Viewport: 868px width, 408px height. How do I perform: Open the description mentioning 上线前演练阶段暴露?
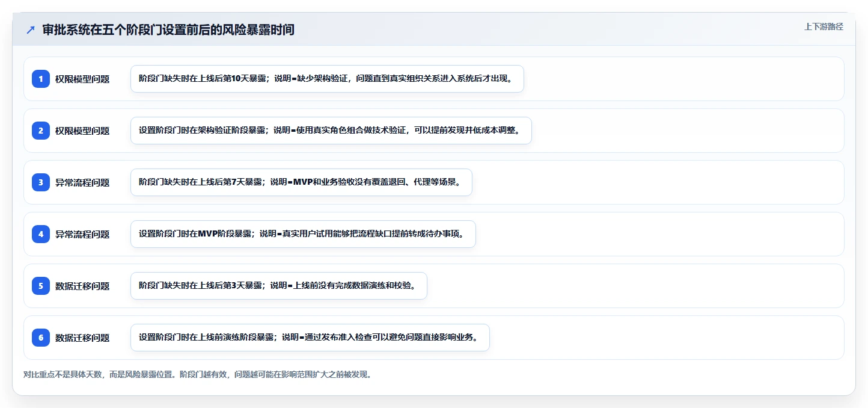(310, 338)
